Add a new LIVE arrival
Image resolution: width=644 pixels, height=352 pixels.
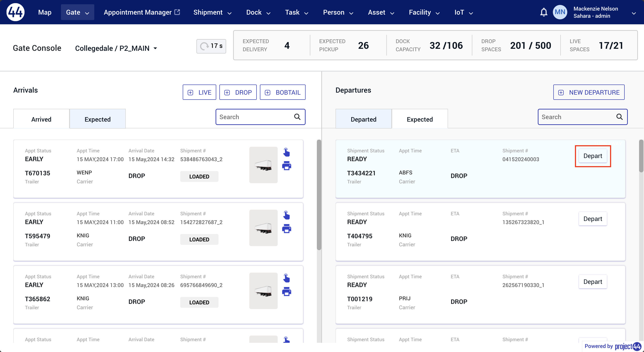199,92
